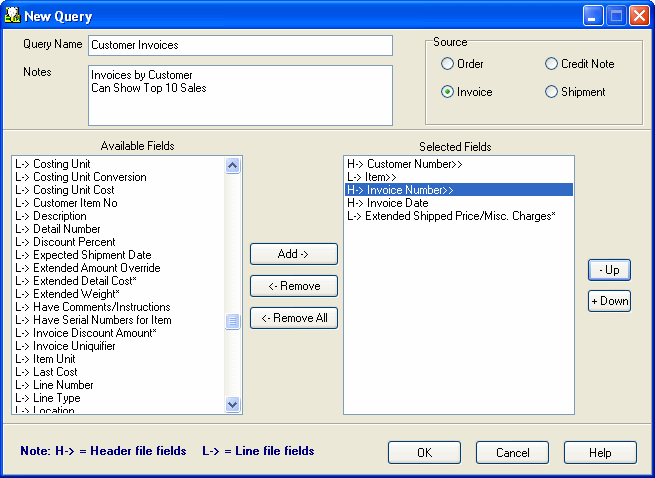Cancel the New Query dialog

coord(512,453)
